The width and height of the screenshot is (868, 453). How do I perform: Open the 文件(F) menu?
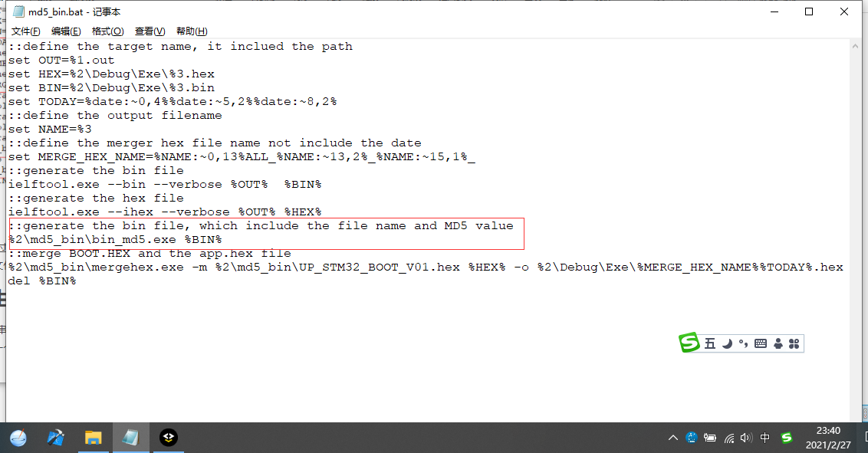click(x=25, y=31)
